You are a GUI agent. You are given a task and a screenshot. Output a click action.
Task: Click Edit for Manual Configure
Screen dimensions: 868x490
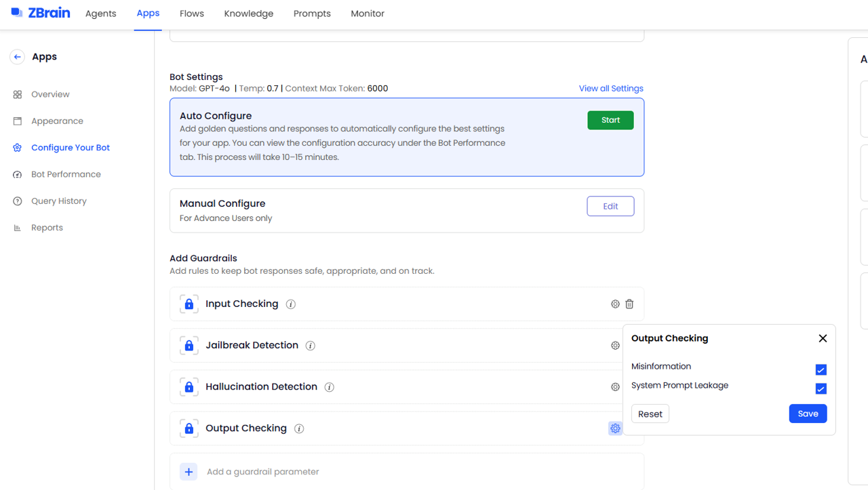coord(610,206)
